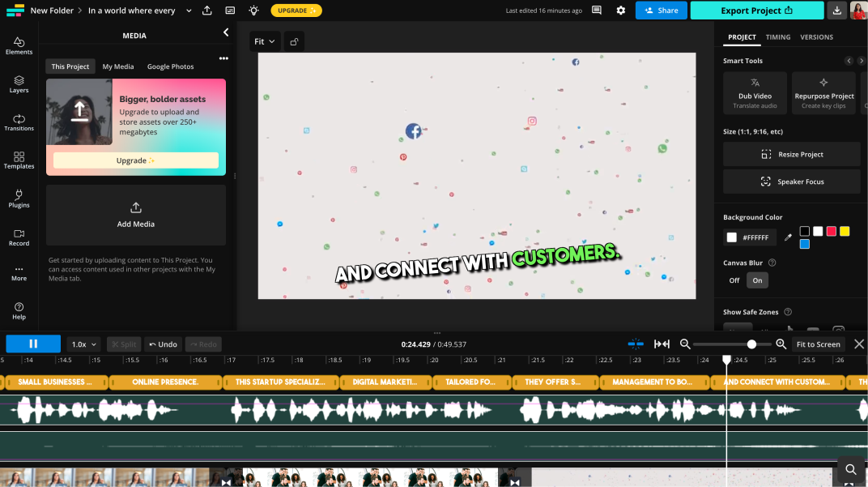Screen dimensions: 868x487
Task: Open the 1.0x playback speed dropdown
Action: pyautogui.click(x=83, y=344)
